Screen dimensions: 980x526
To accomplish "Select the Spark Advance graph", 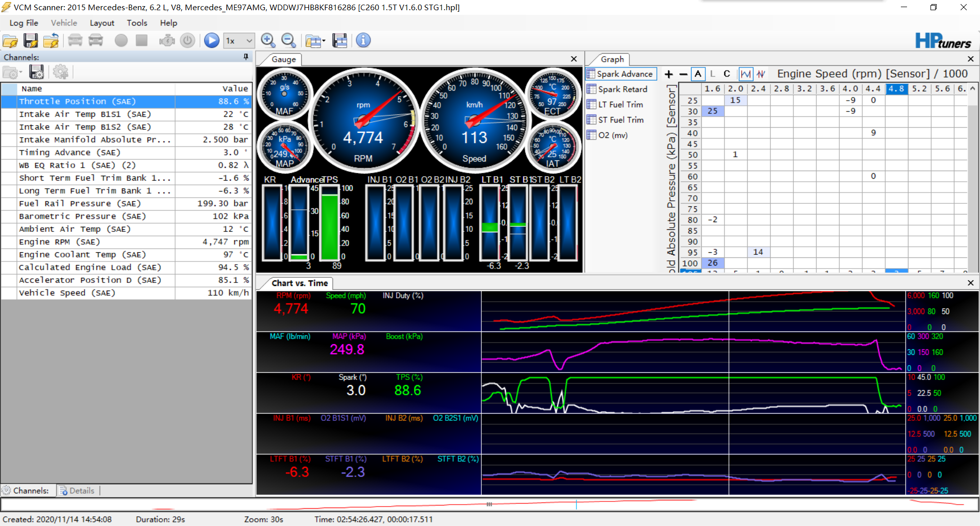I will [620, 74].
